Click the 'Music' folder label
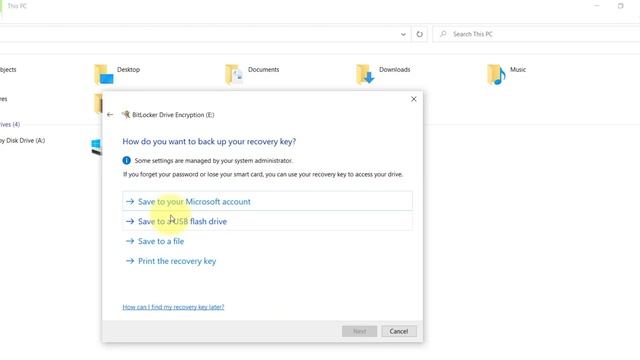 pos(518,69)
